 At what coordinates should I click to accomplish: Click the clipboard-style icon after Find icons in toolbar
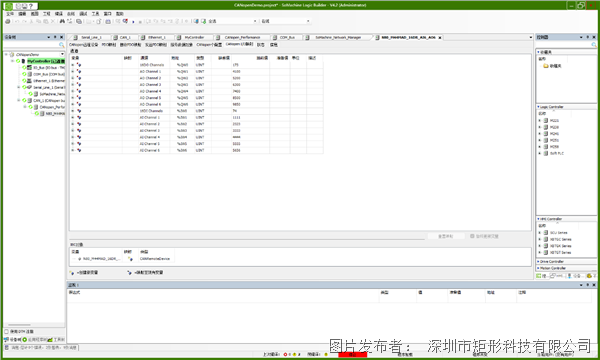tap(79, 21)
